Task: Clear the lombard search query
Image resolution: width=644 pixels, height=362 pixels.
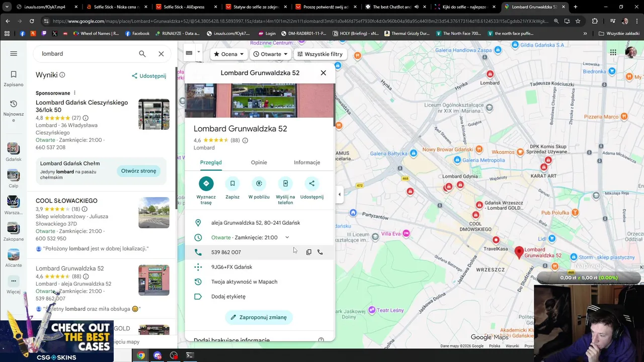Action: [x=161, y=54]
